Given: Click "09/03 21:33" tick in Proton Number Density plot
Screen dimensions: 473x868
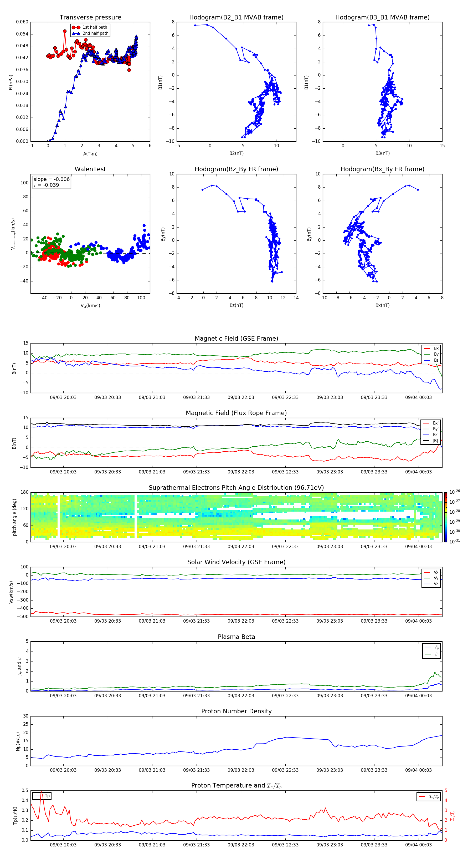Looking at the screenshot, I should [196, 770].
